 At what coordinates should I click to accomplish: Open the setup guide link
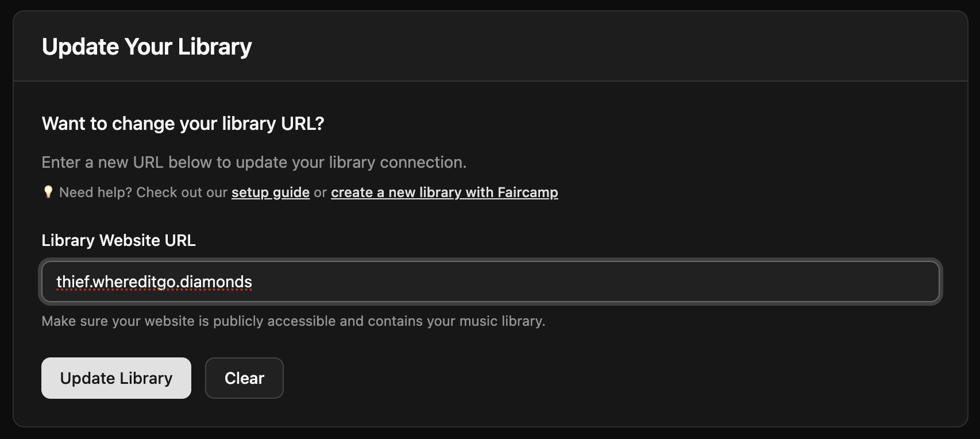pyautogui.click(x=271, y=192)
